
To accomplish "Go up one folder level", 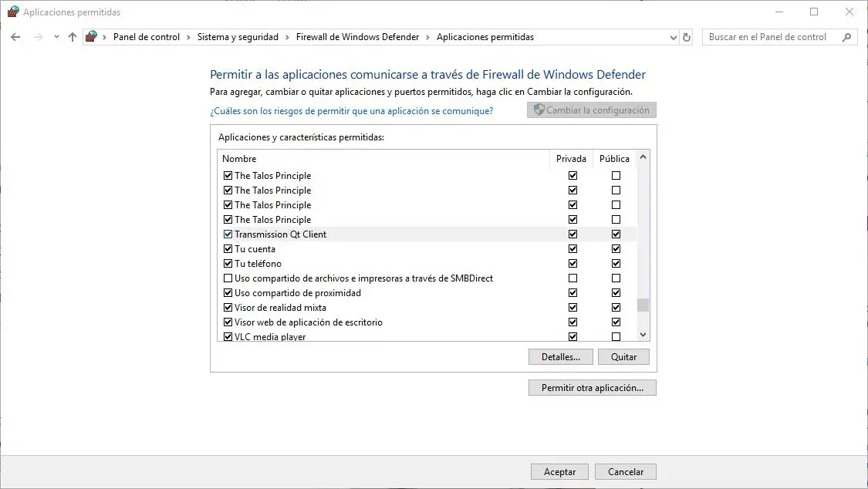I will pos(73,37).
